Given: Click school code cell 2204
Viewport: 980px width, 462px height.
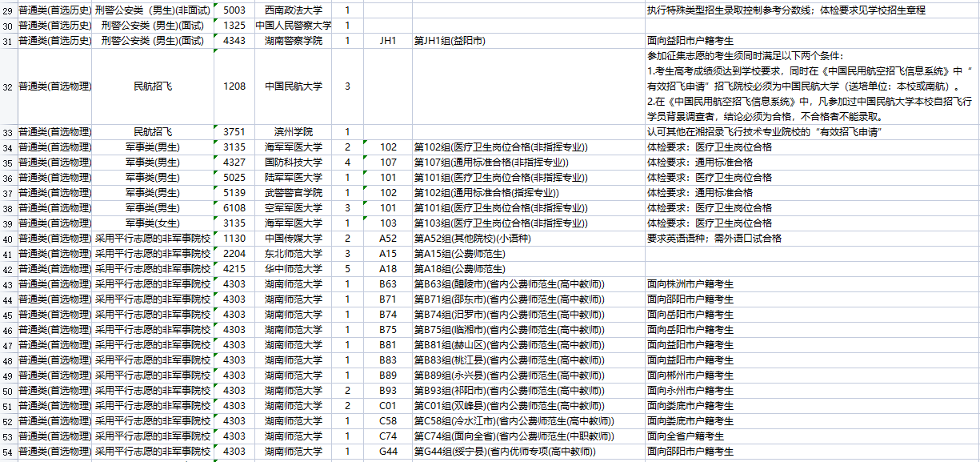Looking at the screenshot, I should click(234, 254).
